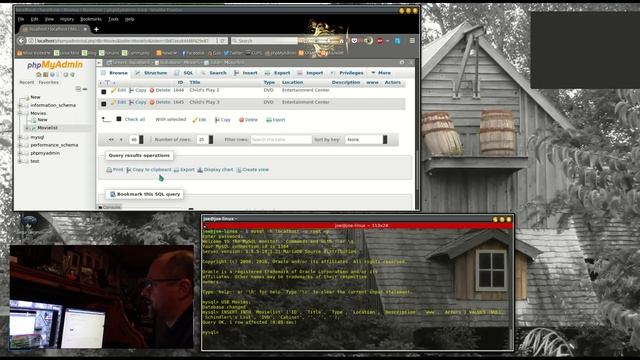Open the Insert tab
The width and height of the screenshot is (640, 360).
[246, 73]
